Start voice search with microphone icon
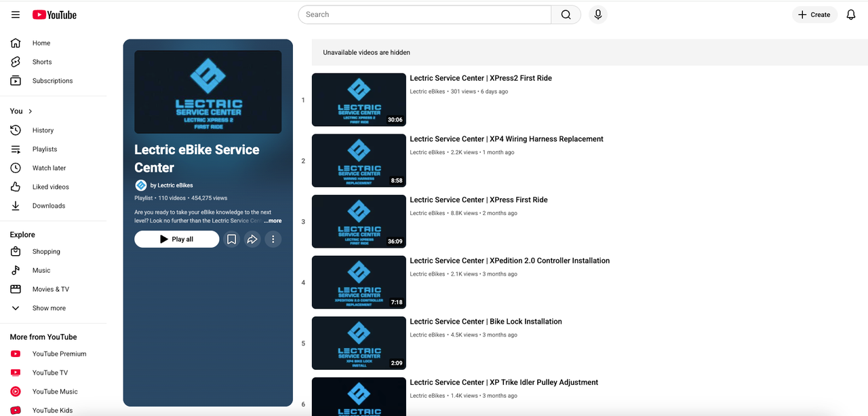868x416 pixels. 598,14
